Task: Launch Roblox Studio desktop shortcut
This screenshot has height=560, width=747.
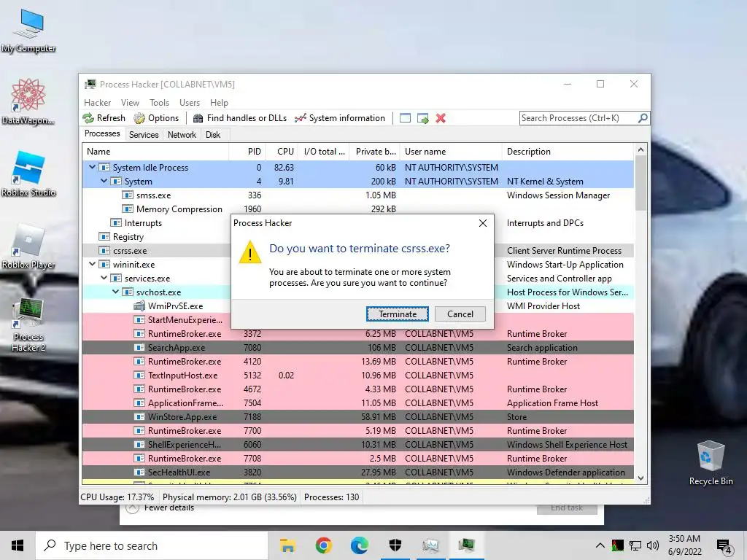Action: [28, 174]
